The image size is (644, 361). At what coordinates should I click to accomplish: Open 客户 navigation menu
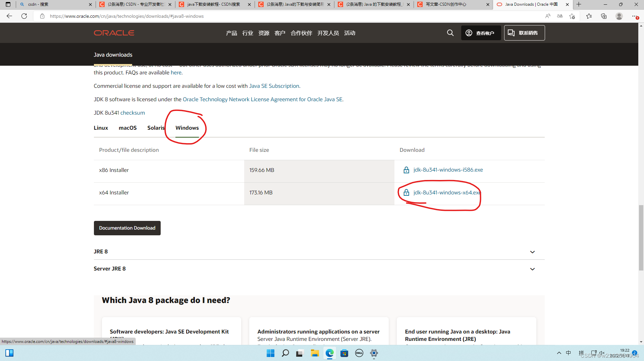point(280,33)
